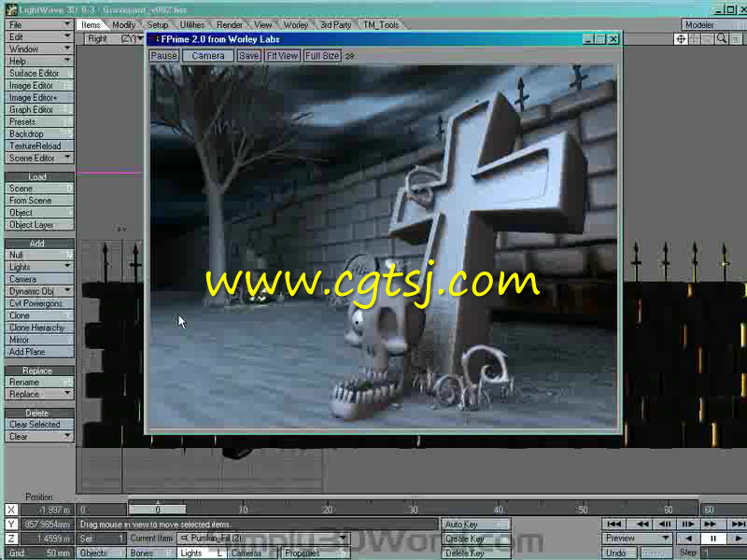The height and width of the screenshot is (560, 747).
Task: Open the Window dropdown menu
Action: pyautogui.click(x=39, y=49)
